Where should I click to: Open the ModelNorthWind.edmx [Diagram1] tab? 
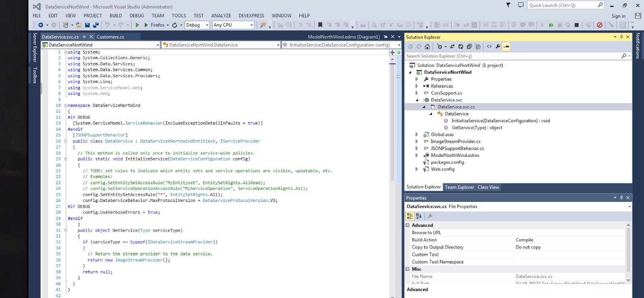click(344, 37)
